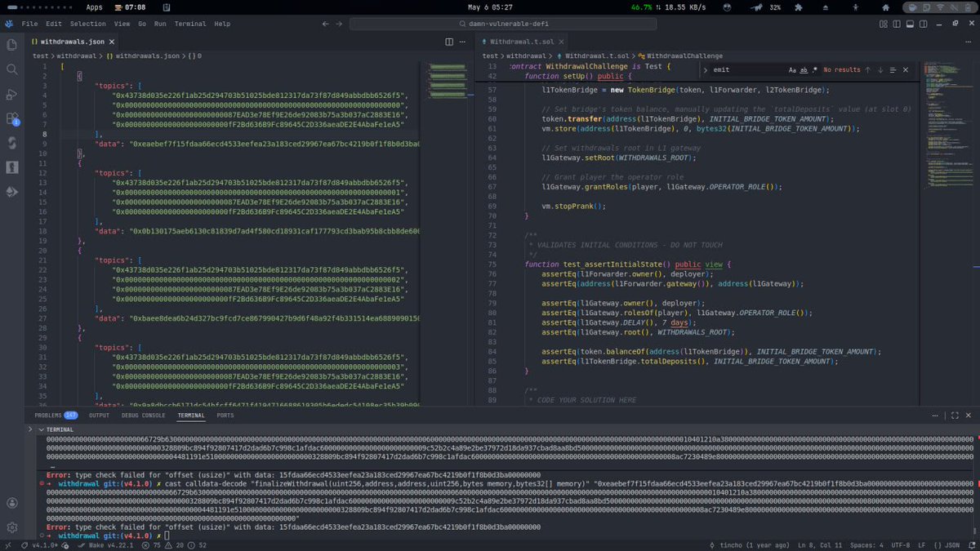Maximize the panel size
Image resolution: width=980 pixels, height=551 pixels.
click(x=953, y=415)
